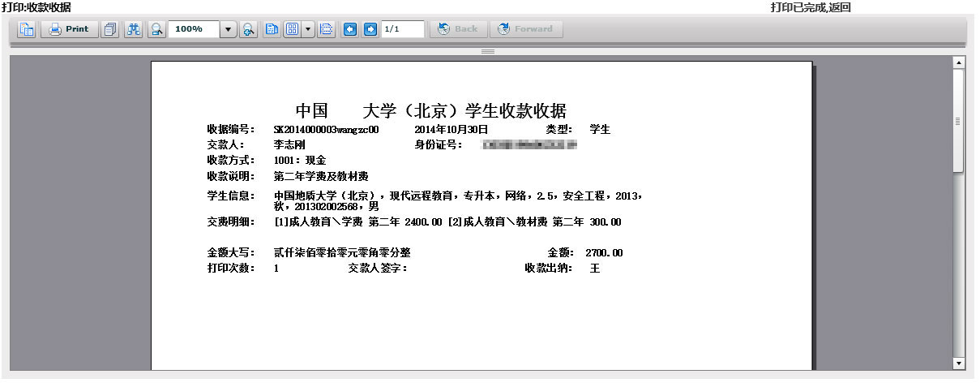Image resolution: width=980 pixels, height=387 pixels.
Task: Open the zoom percentage dropdown arrow
Action: (228, 29)
